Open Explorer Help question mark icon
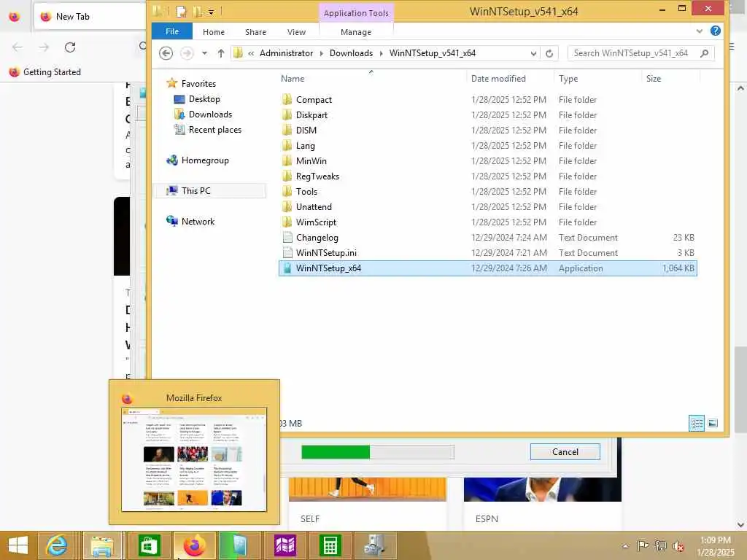Viewport: 747px width, 560px height. 715,31
